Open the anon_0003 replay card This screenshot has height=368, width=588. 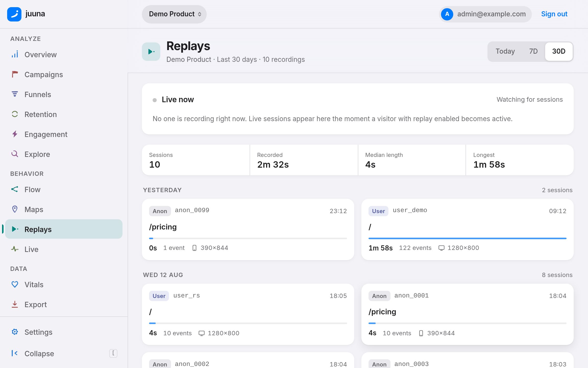(x=468, y=360)
